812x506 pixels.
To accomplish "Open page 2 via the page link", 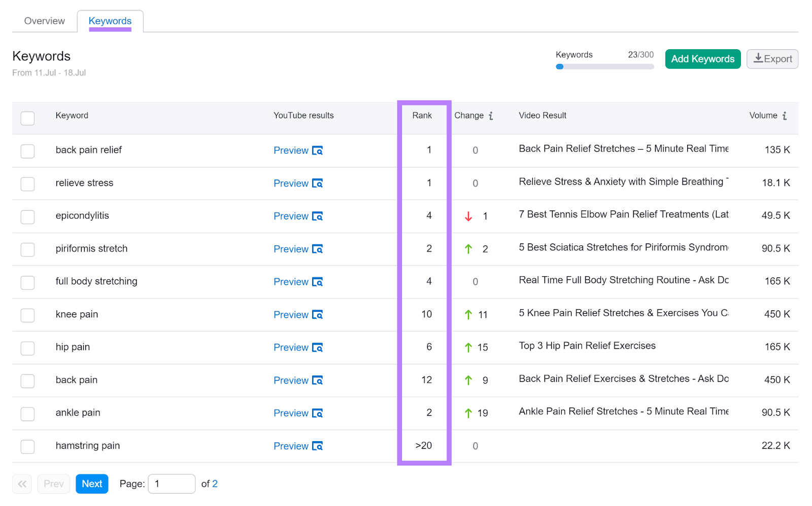I will click(x=215, y=484).
